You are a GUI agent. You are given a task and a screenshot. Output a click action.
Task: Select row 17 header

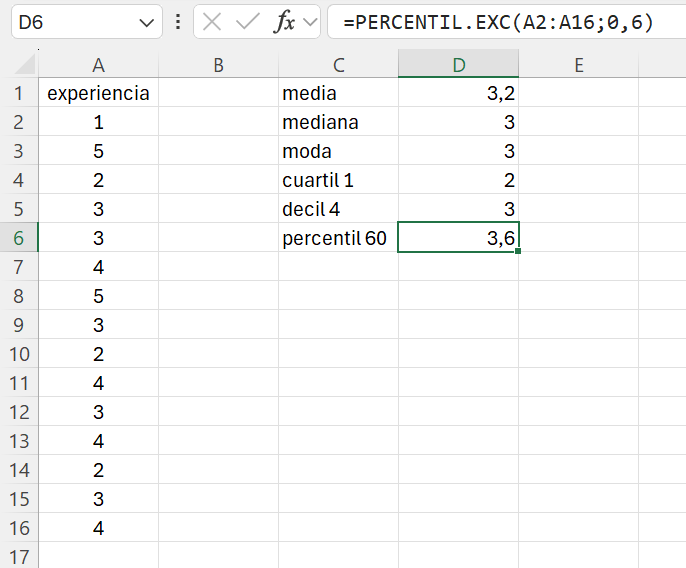pos(19,556)
